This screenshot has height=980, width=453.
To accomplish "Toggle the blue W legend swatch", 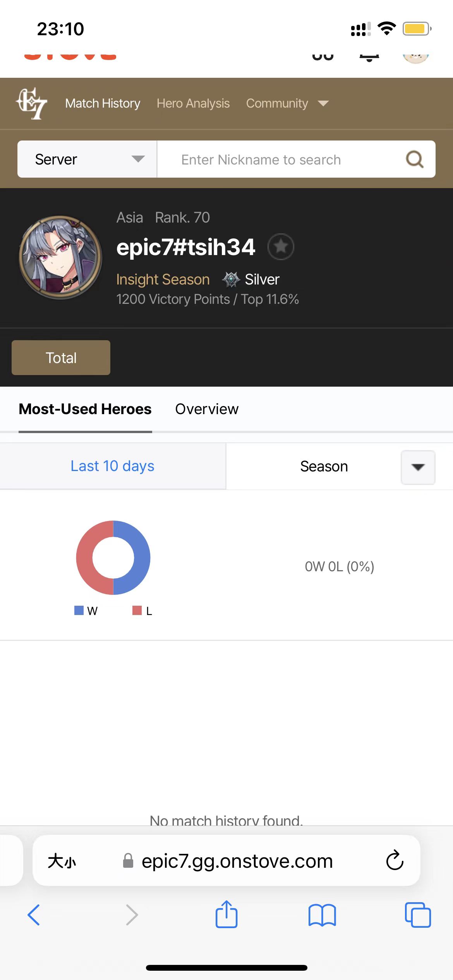I will [x=79, y=610].
